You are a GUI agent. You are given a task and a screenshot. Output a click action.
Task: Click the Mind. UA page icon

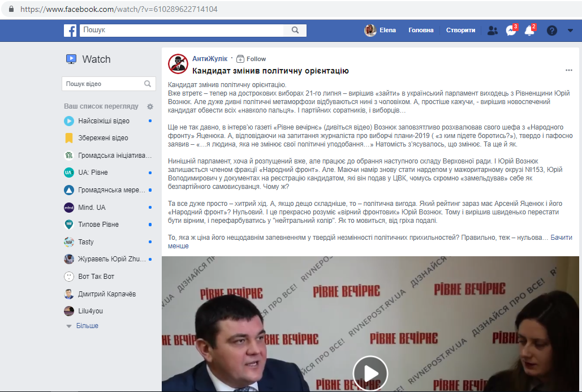69,208
